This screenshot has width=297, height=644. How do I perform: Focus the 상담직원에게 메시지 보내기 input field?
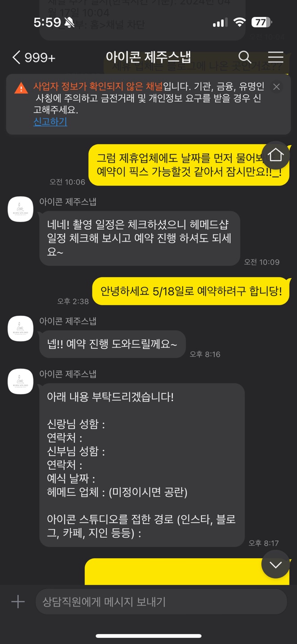pos(161,602)
